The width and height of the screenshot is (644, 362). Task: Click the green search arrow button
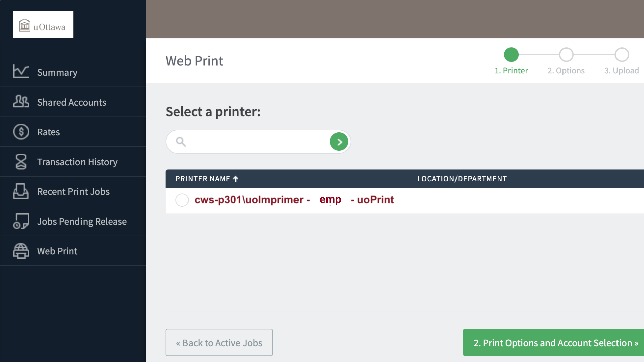pyautogui.click(x=339, y=142)
